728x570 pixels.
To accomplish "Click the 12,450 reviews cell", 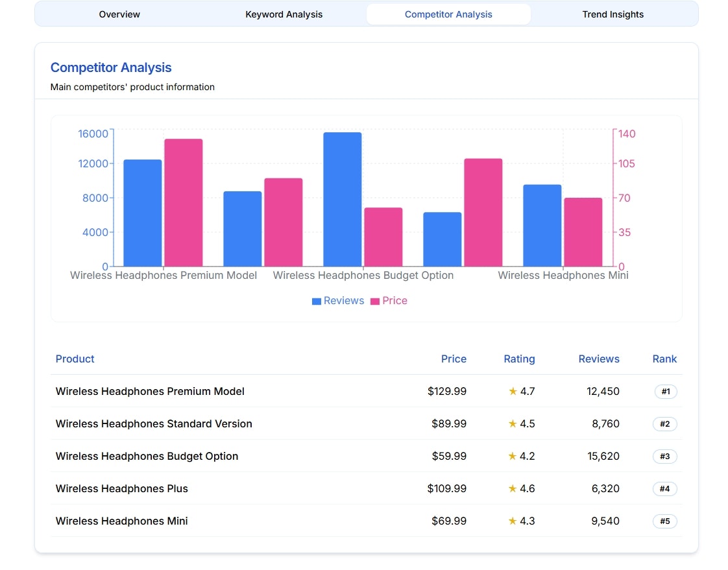I will (x=603, y=391).
